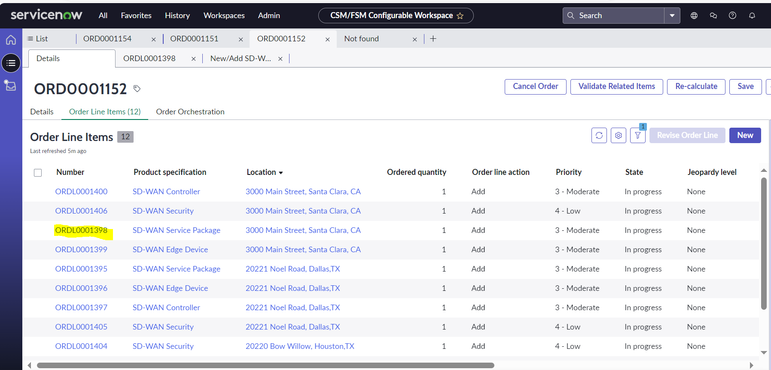Viewport: 771px width, 370px height.
Task: Open the Workspaces menu
Action: pos(224,16)
